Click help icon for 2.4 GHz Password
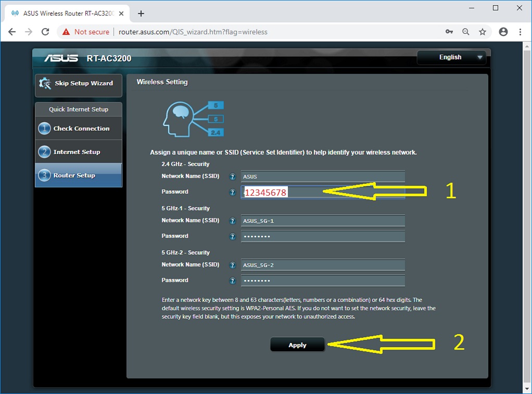The width and height of the screenshot is (532, 394). [232, 193]
